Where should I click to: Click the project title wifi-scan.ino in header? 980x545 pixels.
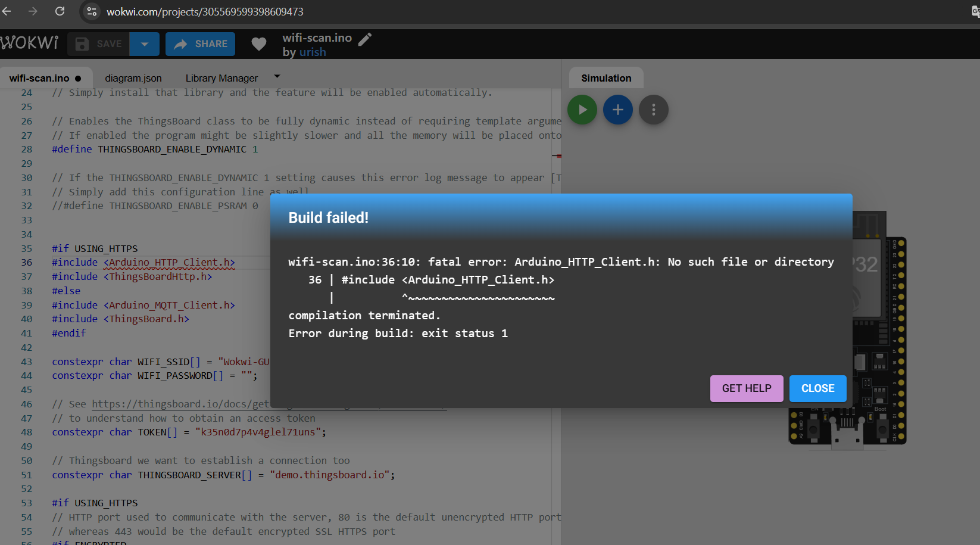(x=317, y=38)
